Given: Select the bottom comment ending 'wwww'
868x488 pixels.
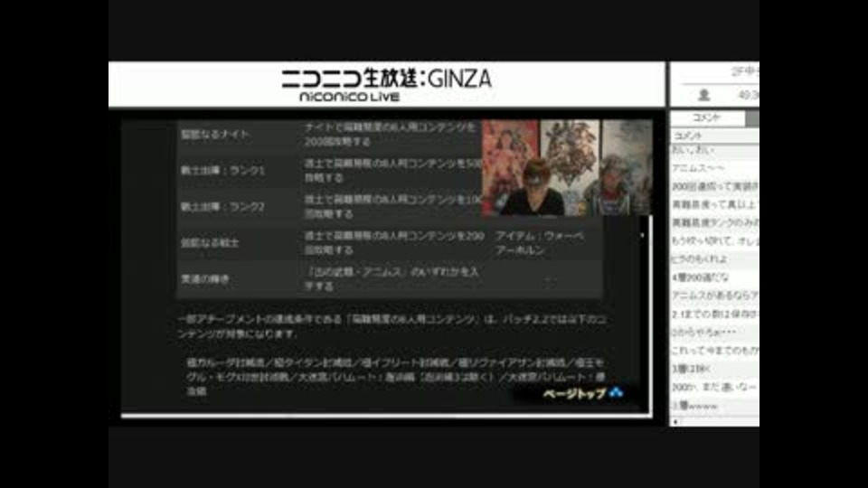Looking at the screenshot, I should (x=714, y=406).
